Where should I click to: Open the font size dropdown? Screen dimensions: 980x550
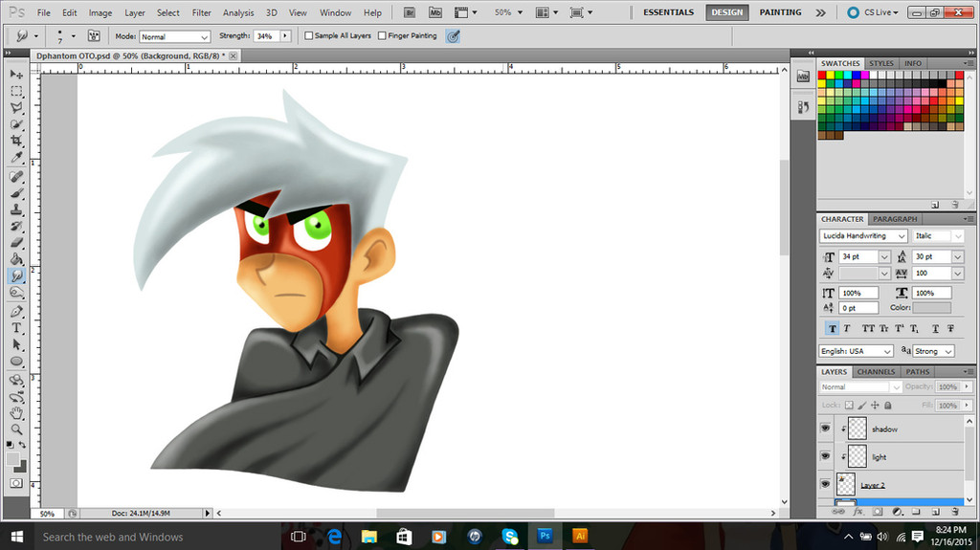pyautogui.click(x=884, y=257)
